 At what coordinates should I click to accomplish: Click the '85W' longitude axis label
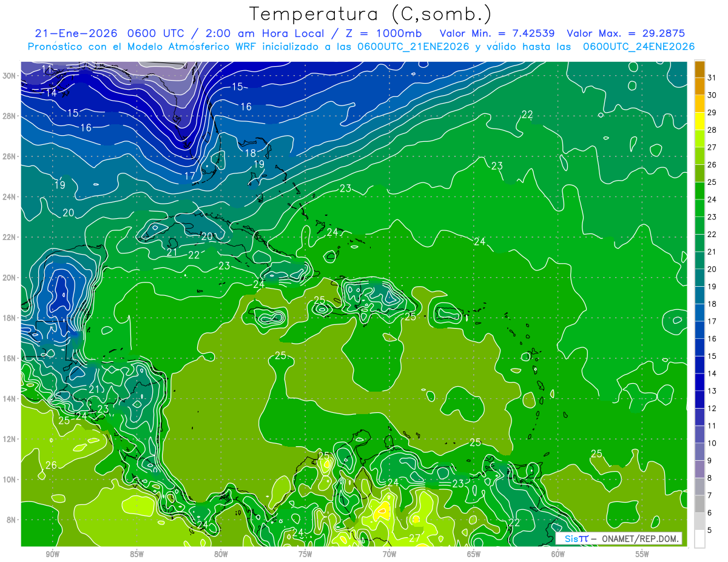[x=136, y=555]
